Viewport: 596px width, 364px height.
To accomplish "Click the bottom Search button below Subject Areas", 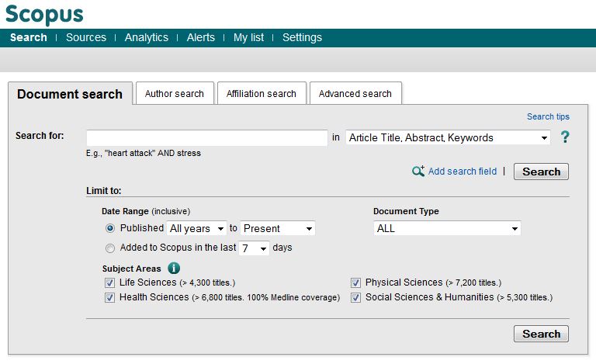I will pos(541,334).
